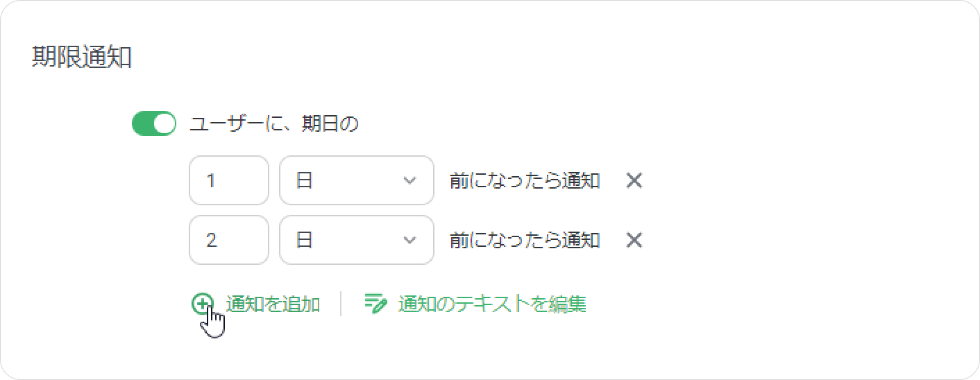Click the second row's 前になったら通知 text
This screenshot has height=380, width=980.
click(525, 241)
